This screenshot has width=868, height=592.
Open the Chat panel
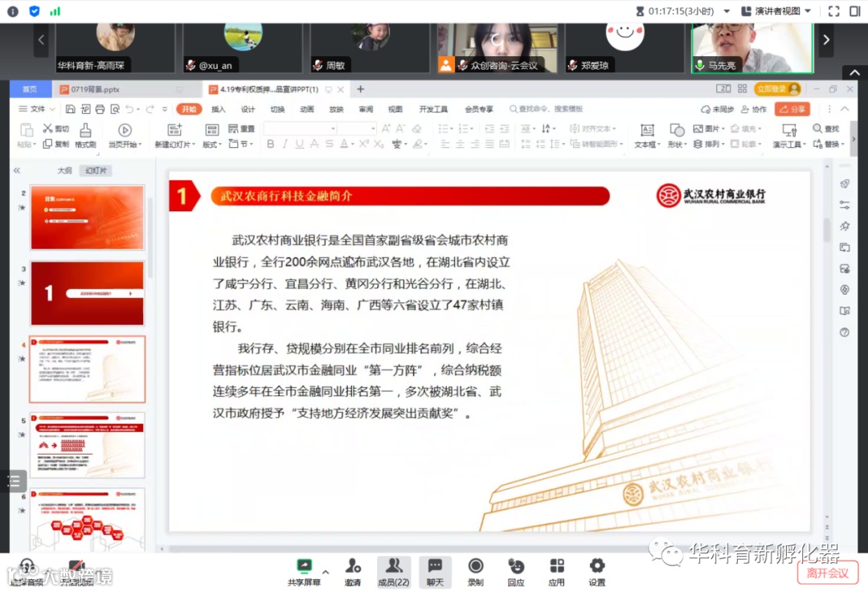[435, 572]
